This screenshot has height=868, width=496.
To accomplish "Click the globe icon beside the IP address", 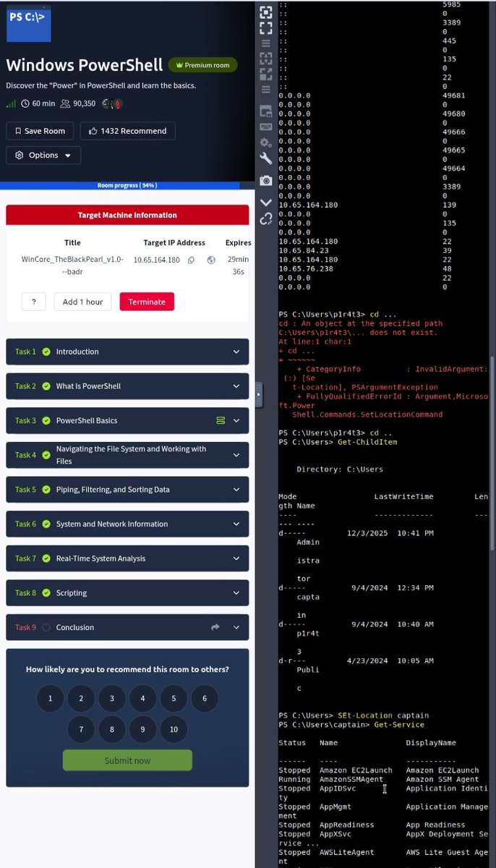I will pos(211,260).
